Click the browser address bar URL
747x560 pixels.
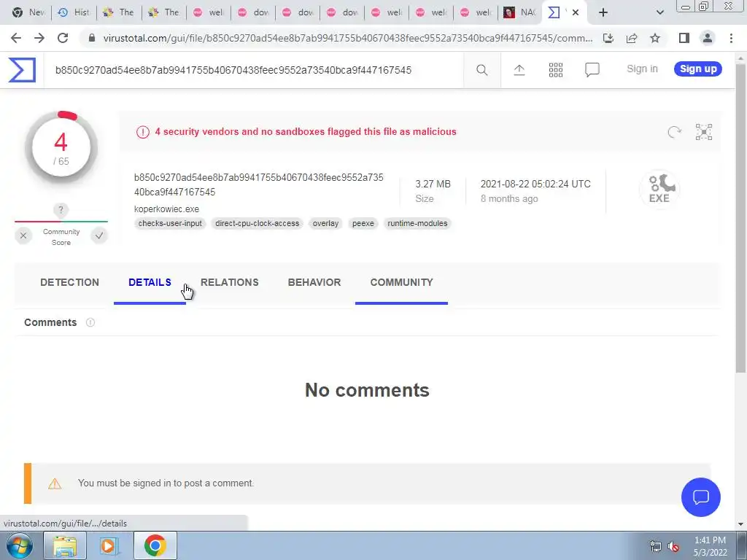[348, 38]
